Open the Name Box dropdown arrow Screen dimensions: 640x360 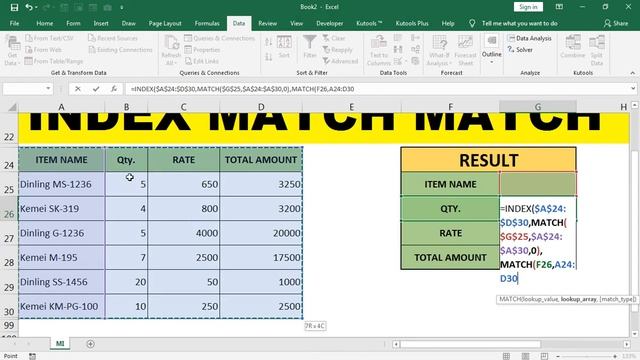(48, 89)
